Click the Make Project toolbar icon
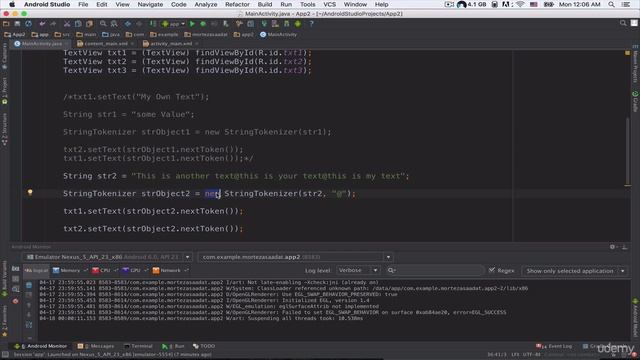 (x=153, y=24)
